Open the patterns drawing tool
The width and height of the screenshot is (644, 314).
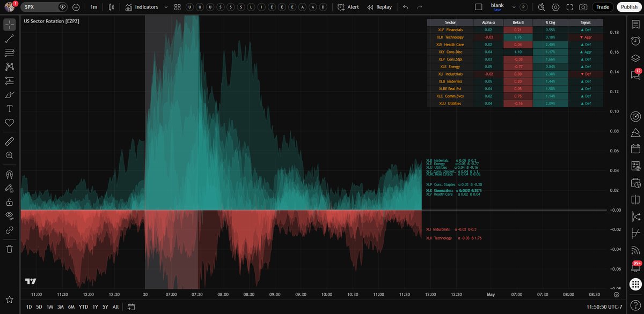coord(9,66)
